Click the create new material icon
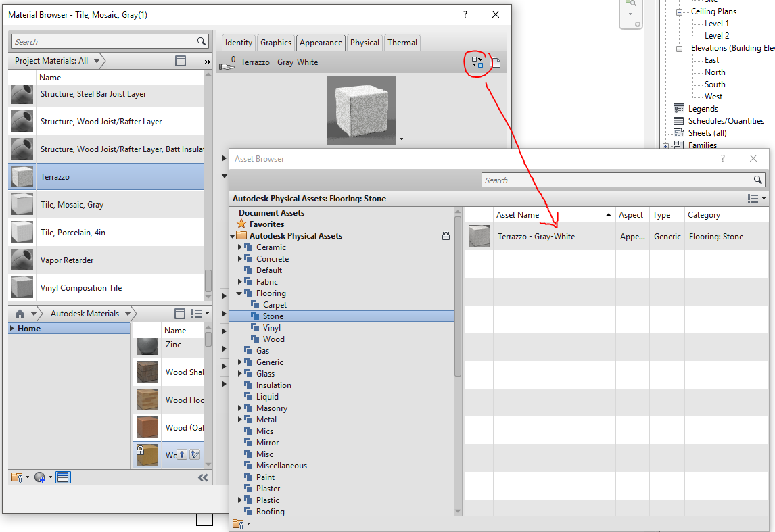This screenshot has width=775, height=532. click(x=43, y=478)
